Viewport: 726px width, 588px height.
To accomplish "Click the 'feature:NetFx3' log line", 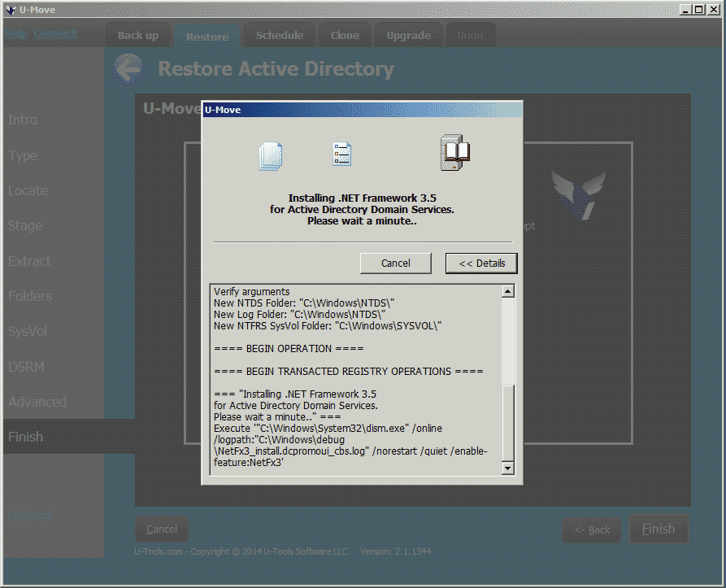I will [x=248, y=463].
